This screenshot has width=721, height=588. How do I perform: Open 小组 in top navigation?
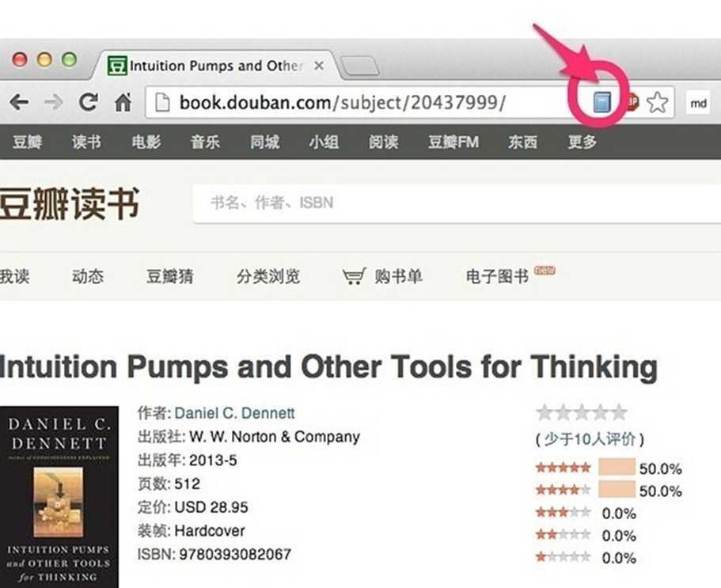point(324,142)
